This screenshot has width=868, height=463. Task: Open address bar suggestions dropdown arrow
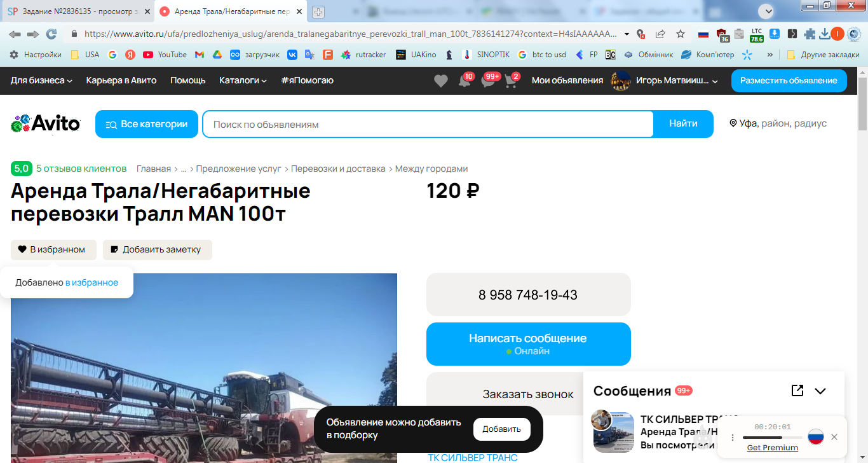[627, 34]
